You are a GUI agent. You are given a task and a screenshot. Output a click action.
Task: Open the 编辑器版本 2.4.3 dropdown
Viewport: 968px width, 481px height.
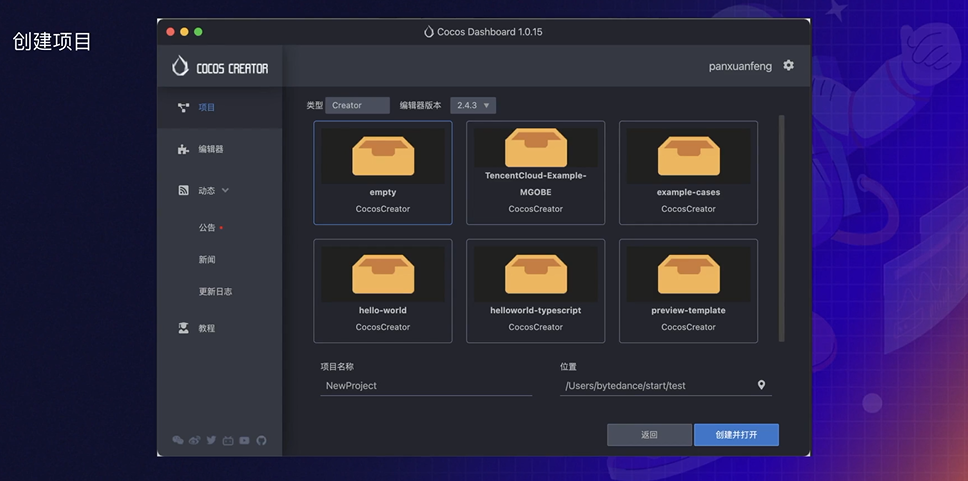(473, 106)
